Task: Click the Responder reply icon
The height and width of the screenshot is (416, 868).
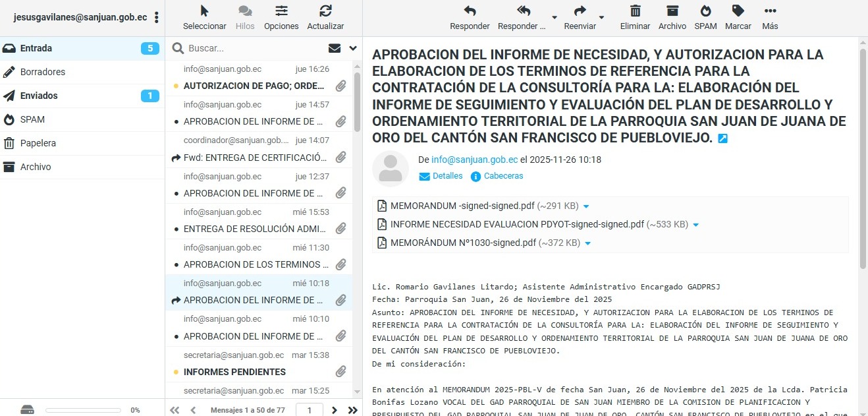Action: pos(469,11)
